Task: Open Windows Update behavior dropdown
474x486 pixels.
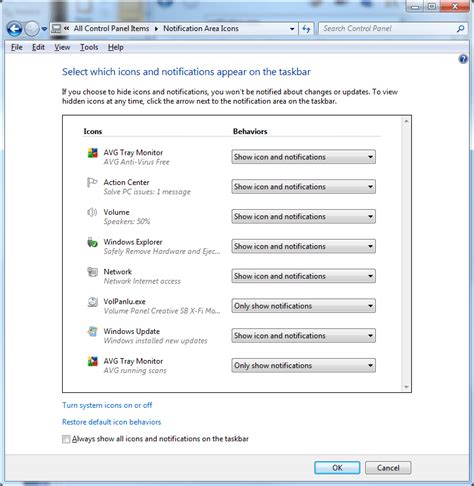Action: coord(303,336)
